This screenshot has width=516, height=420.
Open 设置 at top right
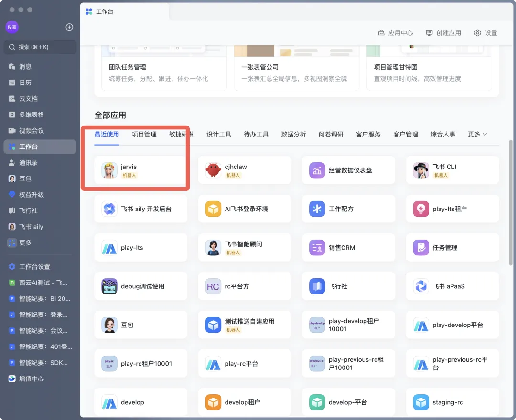(485, 33)
